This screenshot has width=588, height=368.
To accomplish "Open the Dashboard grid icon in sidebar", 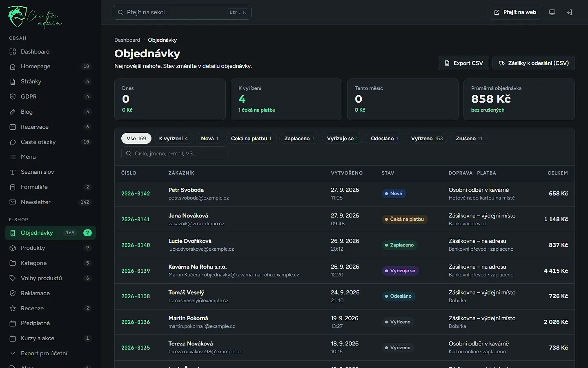I will (x=13, y=52).
